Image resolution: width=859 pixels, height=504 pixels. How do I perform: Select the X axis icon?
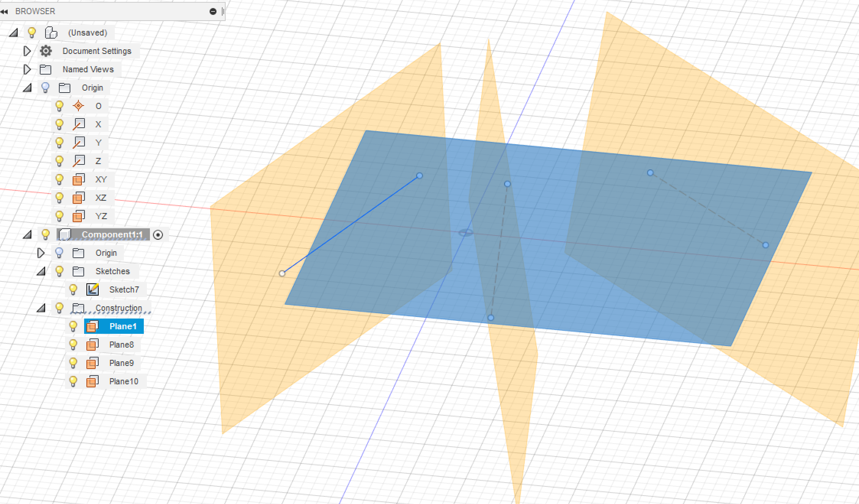click(x=79, y=124)
